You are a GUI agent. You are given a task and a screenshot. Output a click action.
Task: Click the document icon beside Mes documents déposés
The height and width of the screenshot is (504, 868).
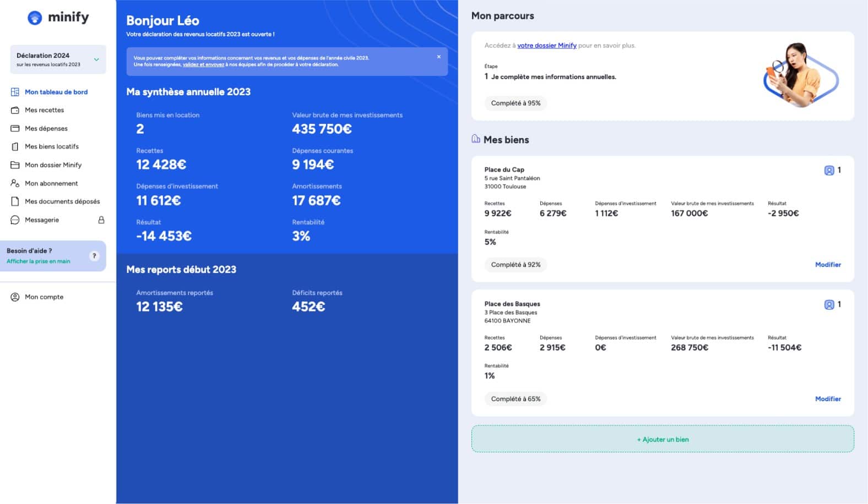(15, 201)
